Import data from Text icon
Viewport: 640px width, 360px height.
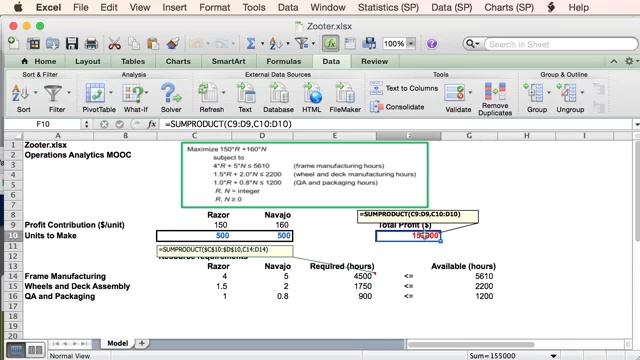tap(246, 93)
